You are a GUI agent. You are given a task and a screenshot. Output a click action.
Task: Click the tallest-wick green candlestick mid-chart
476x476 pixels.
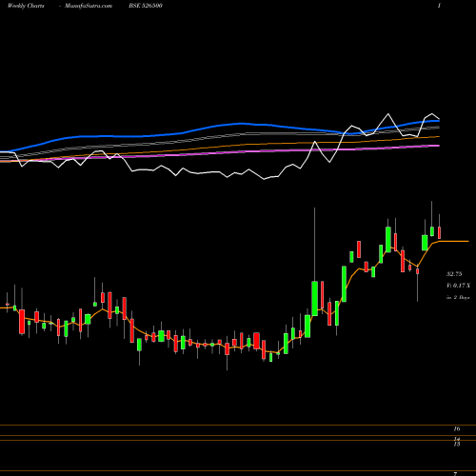(x=314, y=298)
